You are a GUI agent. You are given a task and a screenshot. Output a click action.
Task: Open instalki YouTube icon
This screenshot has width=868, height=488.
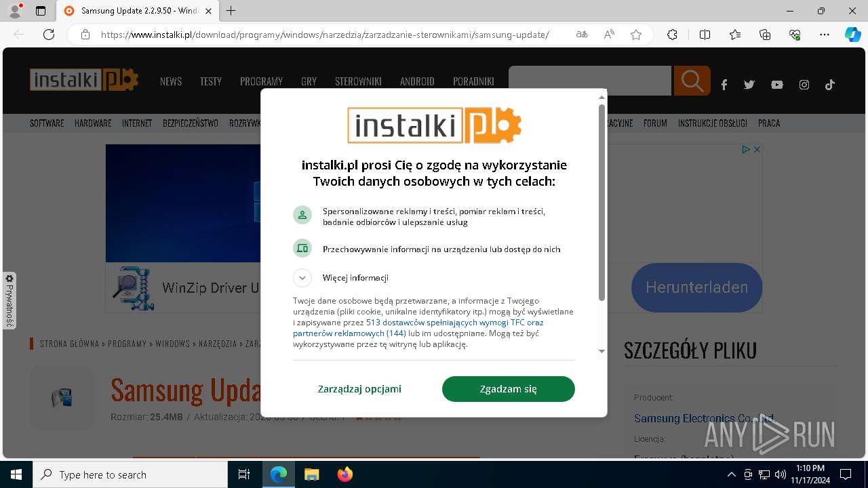pyautogui.click(x=777, y=85)
